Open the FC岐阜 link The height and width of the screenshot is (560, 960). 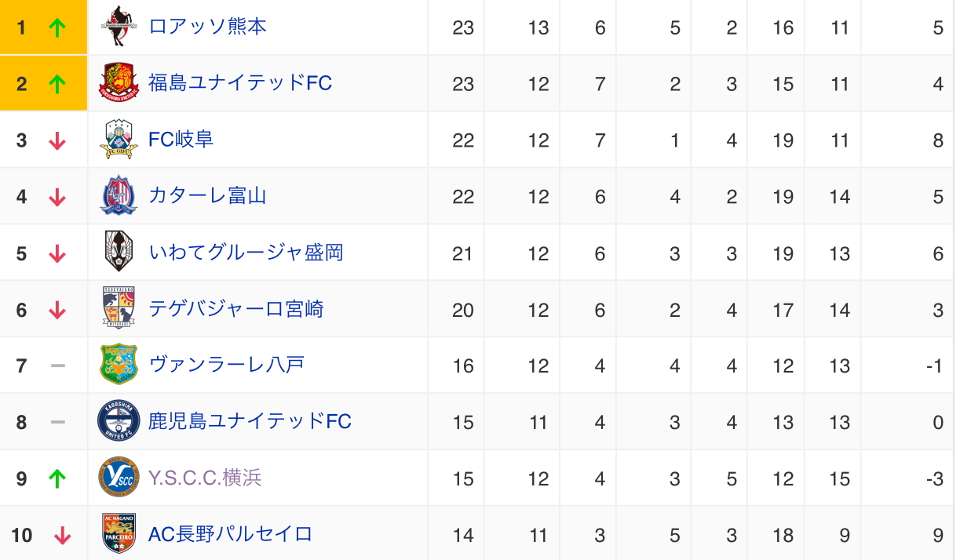(181, 140)
